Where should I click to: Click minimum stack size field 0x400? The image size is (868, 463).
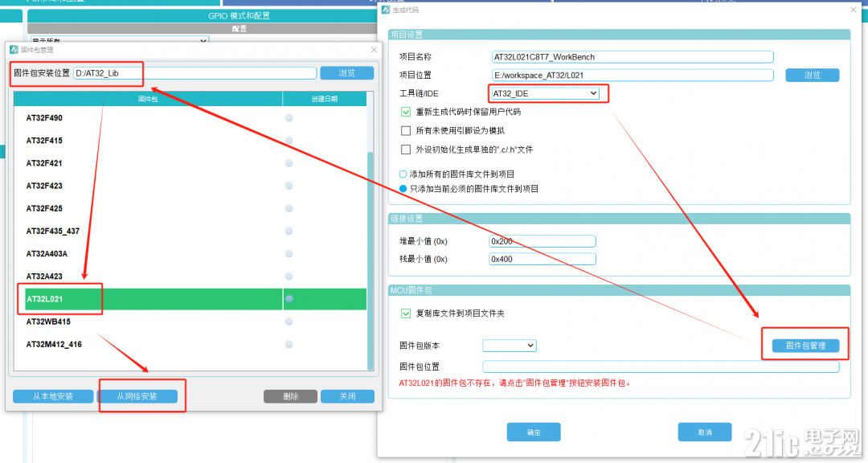(x=542, y=259)
